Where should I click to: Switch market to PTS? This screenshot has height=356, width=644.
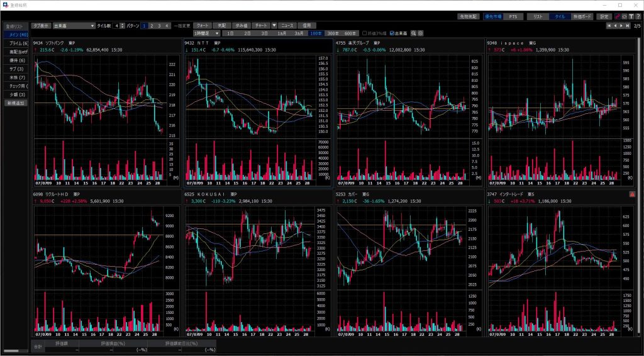(x=513, y=16)
